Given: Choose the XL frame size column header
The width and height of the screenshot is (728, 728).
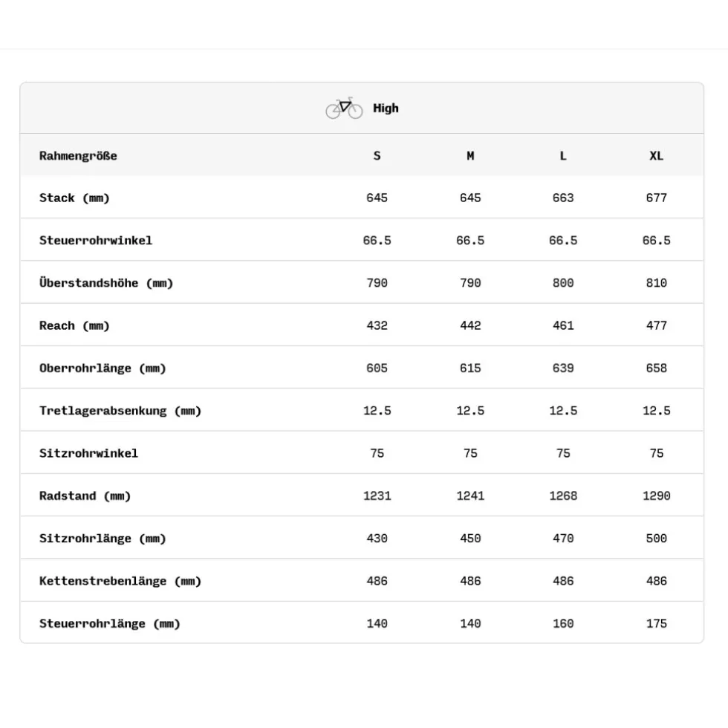Looking at the screenshot, I should [x=657, y=156].
